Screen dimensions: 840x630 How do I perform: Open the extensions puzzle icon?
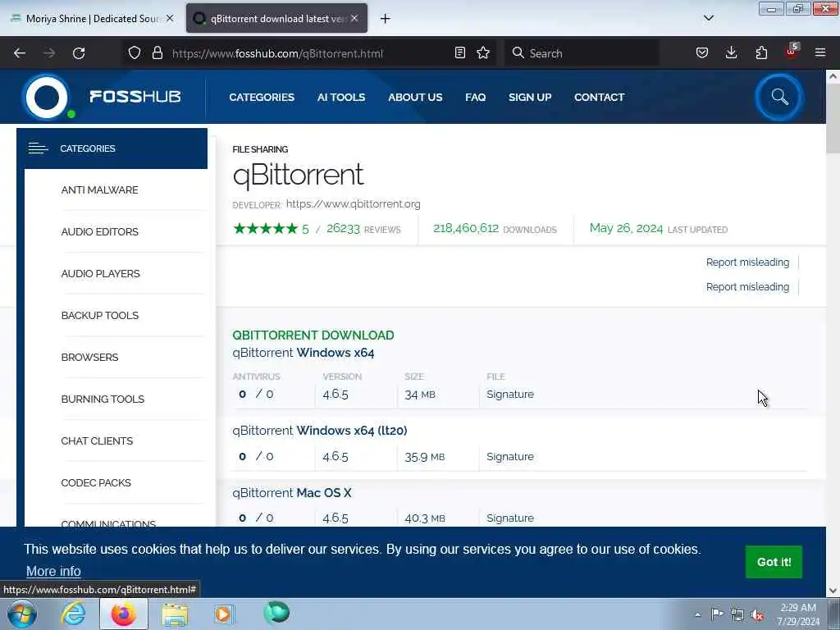coord(761,53)
